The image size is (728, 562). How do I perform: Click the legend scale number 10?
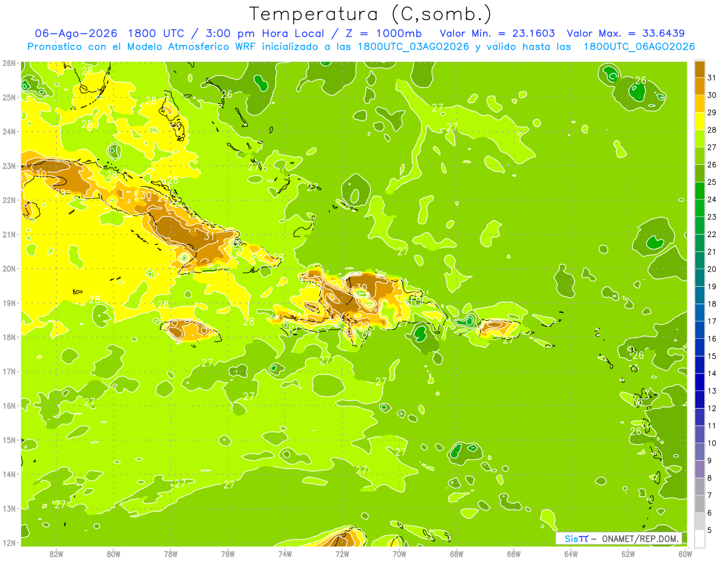(712, 443)
